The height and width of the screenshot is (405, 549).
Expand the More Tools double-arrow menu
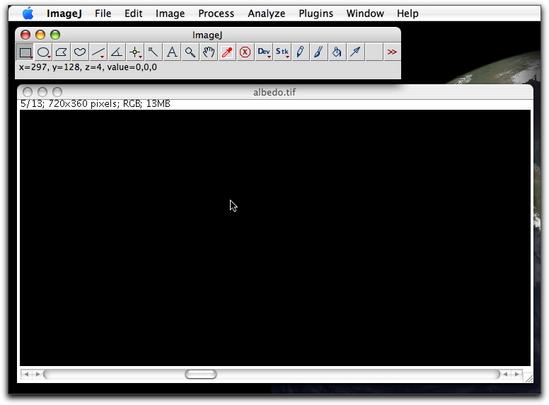coord(391,53)
